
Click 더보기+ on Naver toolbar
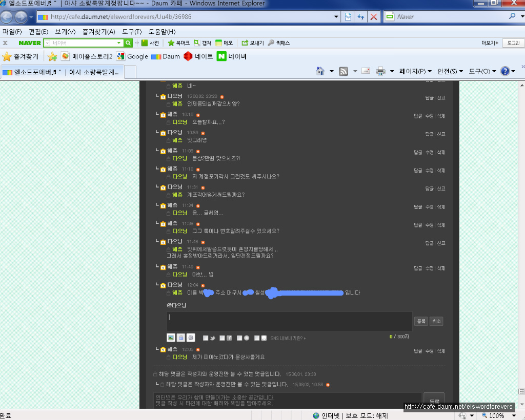(490, 43)
